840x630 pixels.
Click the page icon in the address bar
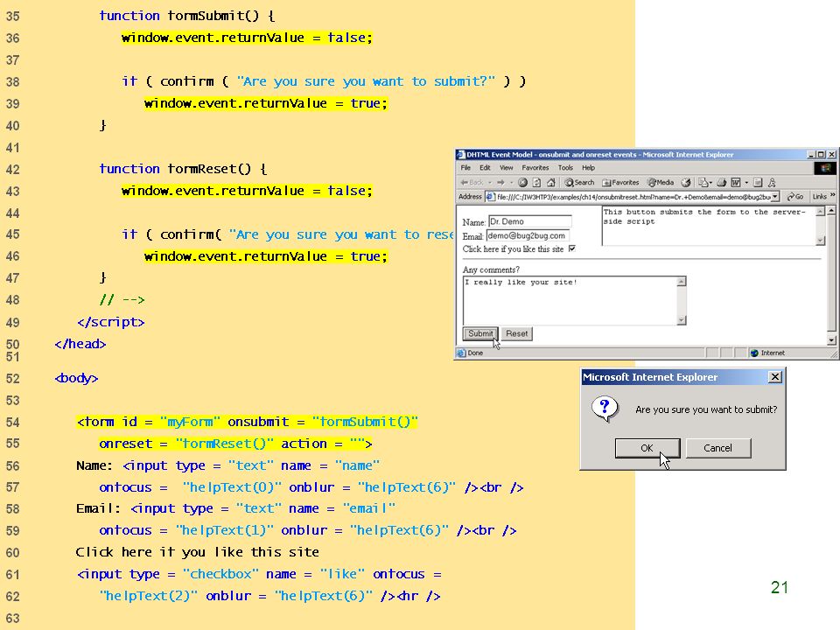coord(490,197)
